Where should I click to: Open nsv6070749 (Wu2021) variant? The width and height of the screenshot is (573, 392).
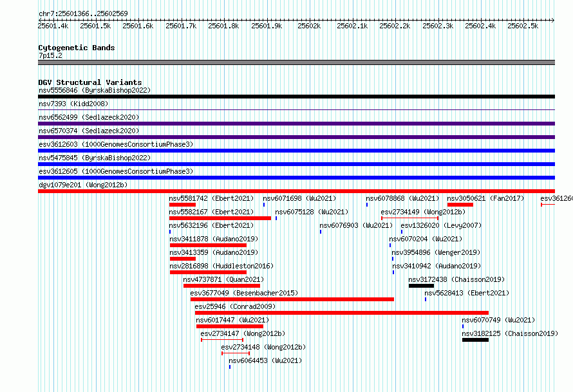tap(498, 320)
